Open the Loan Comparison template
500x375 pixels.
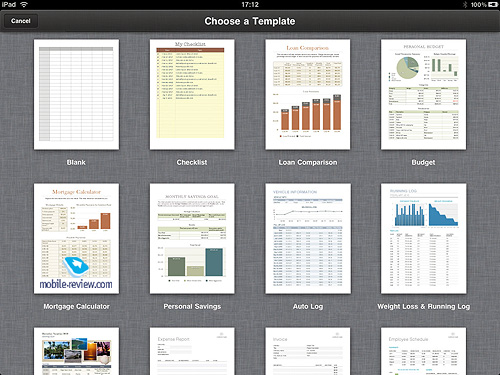tap(308, 95)
